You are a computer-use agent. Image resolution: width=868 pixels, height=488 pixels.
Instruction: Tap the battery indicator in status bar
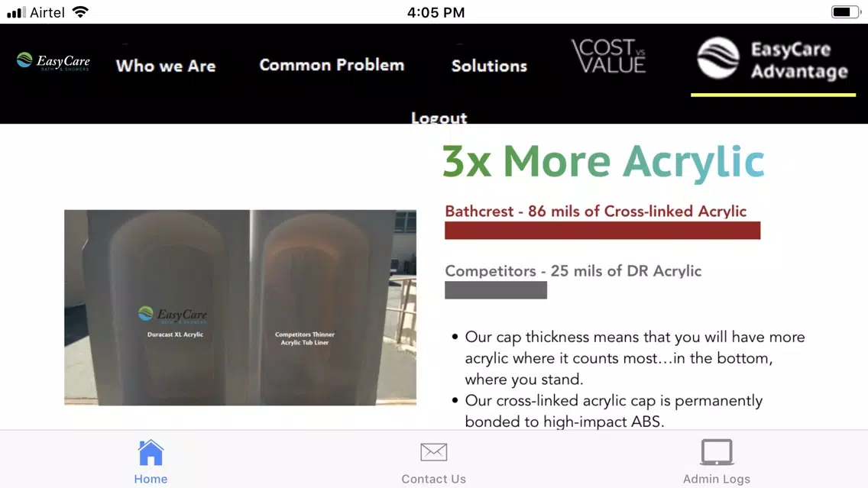[845, 11]
